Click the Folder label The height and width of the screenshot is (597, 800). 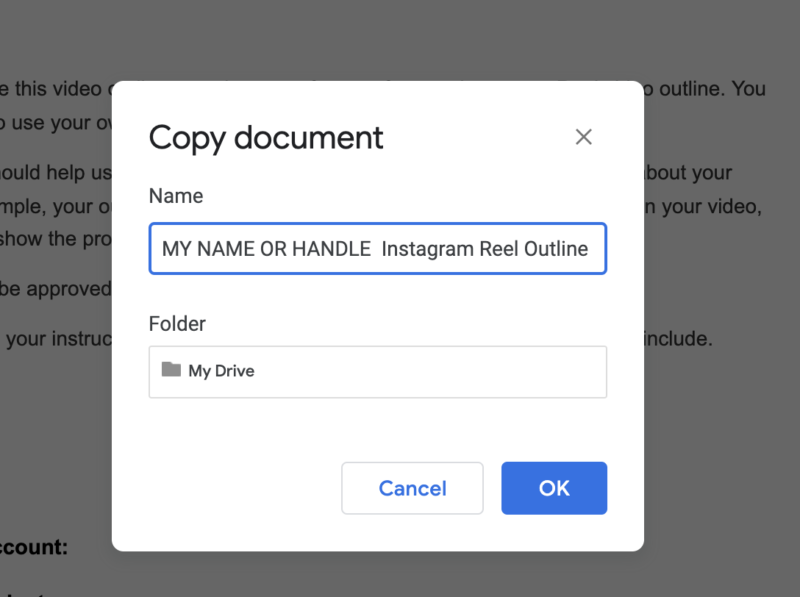[x=177, y=324]
